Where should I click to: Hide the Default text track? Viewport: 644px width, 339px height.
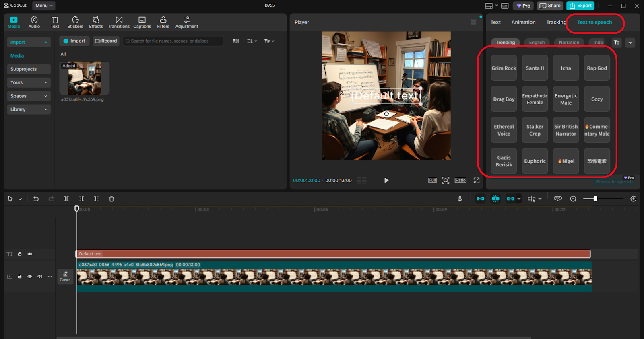[30, 254]
